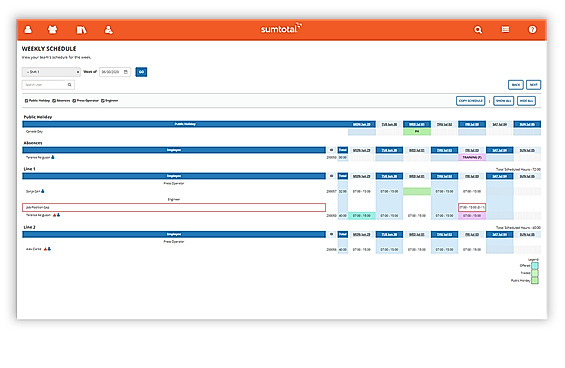Click the Offered legend color swatch

click(535, 266)
